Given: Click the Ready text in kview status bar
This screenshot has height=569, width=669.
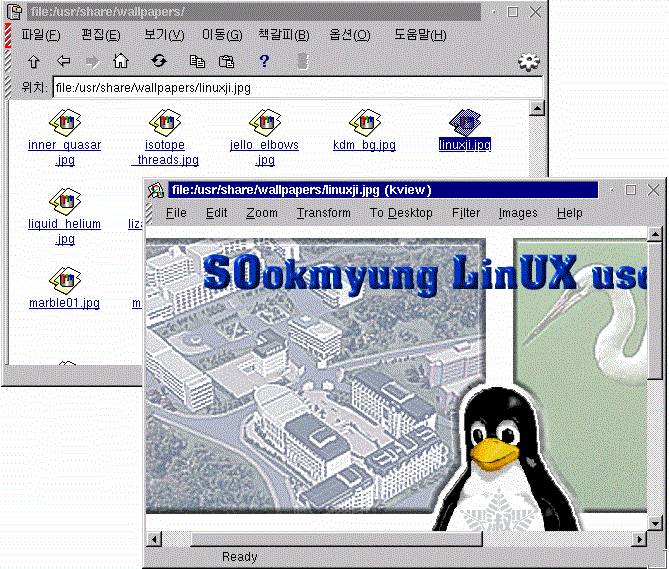Looking at the screenshot, I should point(240,557).
